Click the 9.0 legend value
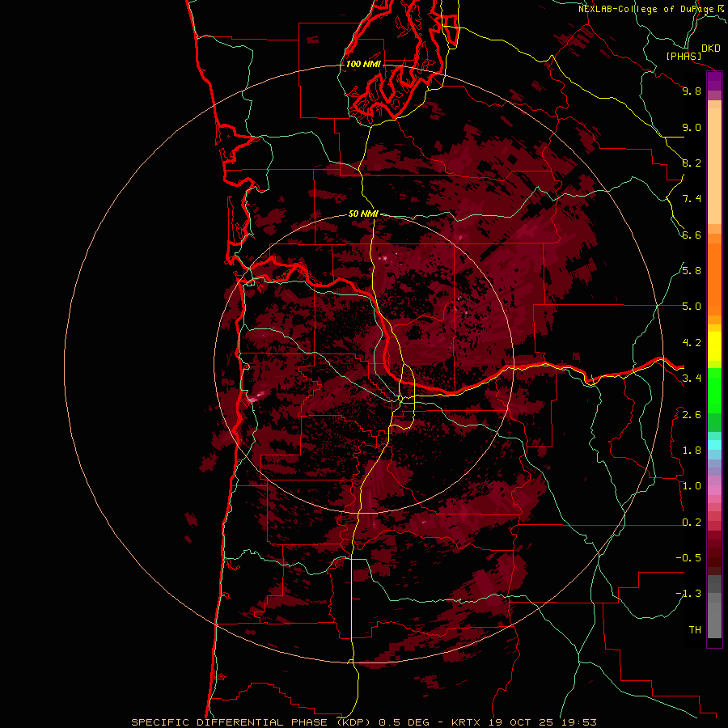Image resolution: width=728 pixels, height=728 pixels. pos(692,127)
